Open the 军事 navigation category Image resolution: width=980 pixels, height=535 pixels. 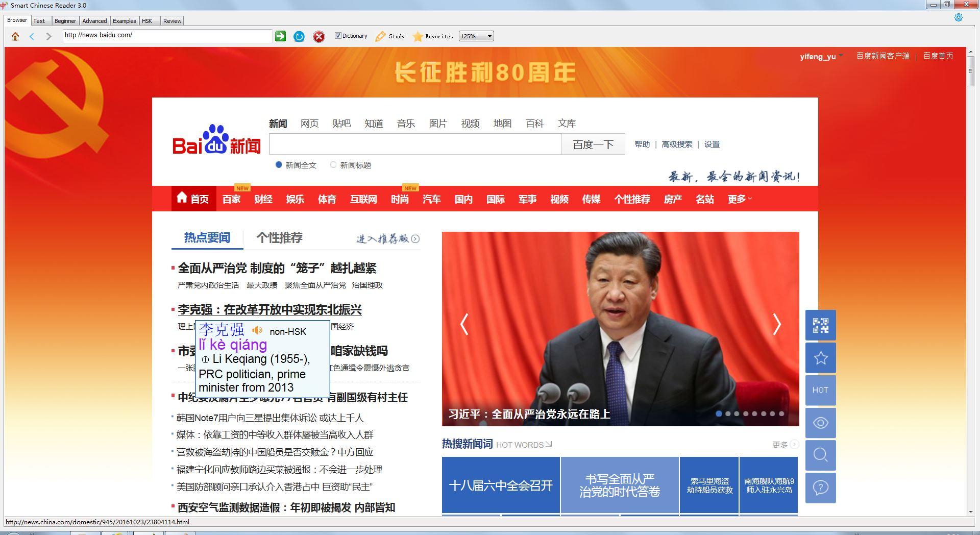click(527, 199)
